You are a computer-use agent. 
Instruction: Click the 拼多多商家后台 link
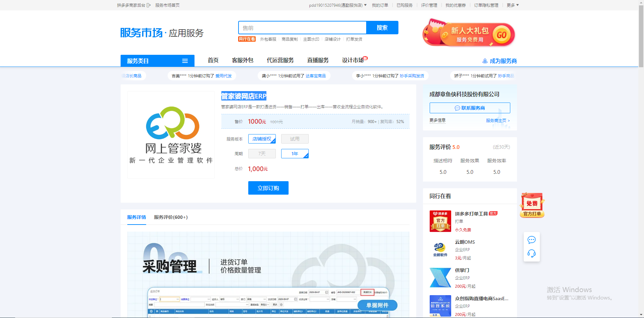[131, 5]
